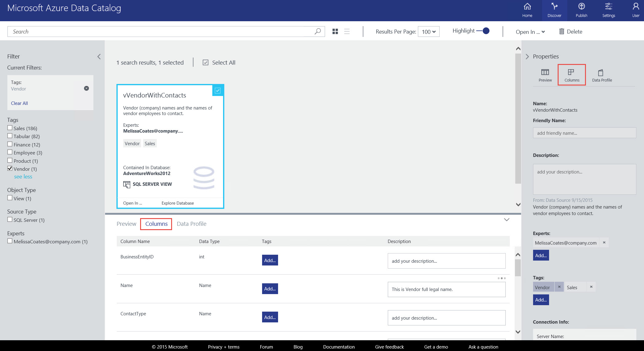Click the Search input field
Image resolution: width=644 pixels, height=351 pixels.
pos(166,31)
